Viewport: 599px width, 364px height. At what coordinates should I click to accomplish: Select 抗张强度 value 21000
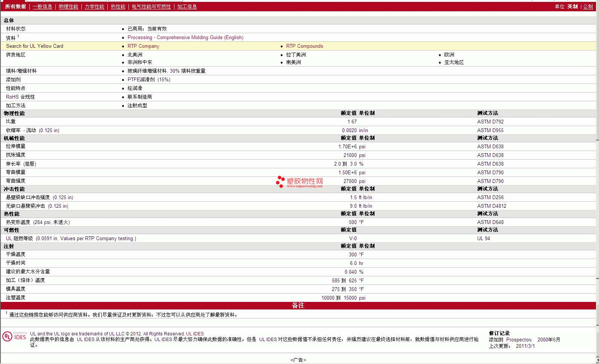click(x=350, y=155)
